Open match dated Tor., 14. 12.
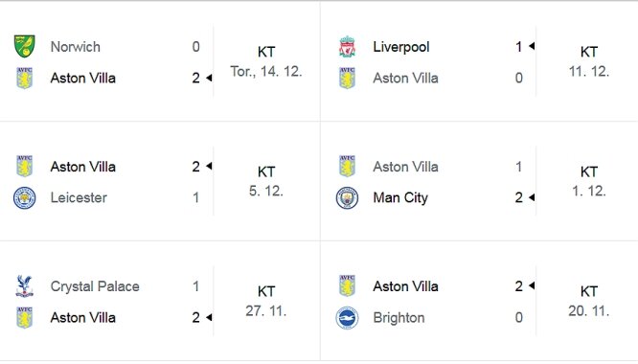Viewport: 638px width, 364px height. coord(266,62)
